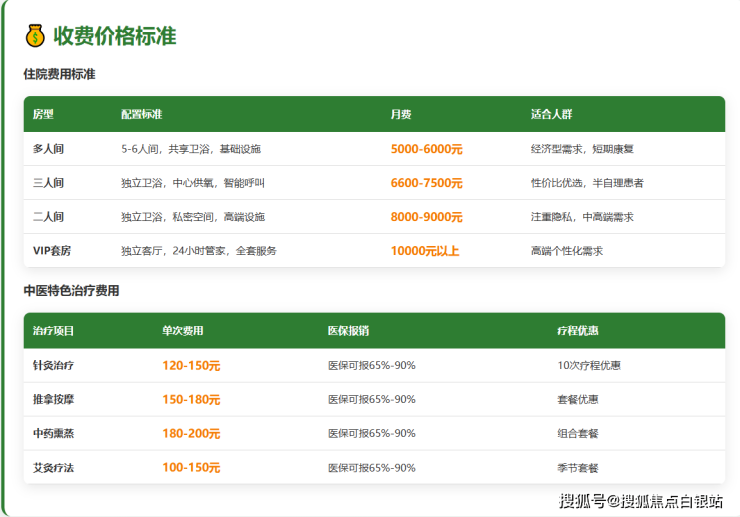Click the 10000元以上 price text
This screenshot has width=740, height=517.
pos(424,251)
